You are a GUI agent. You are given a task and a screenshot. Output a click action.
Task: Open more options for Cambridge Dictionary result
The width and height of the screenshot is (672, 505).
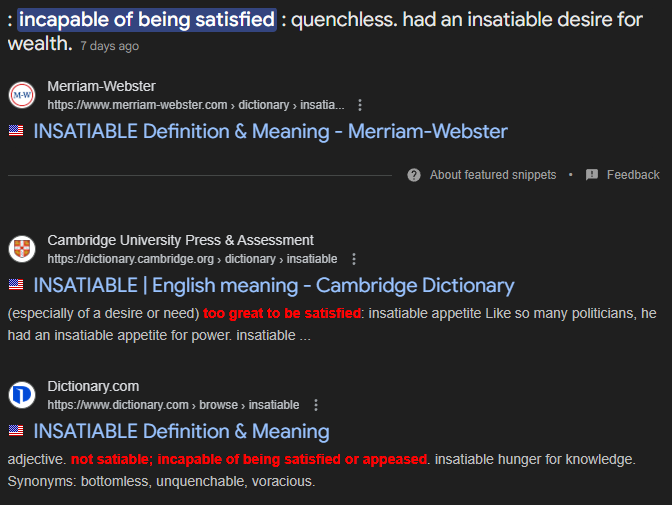(x=354, y=259)
